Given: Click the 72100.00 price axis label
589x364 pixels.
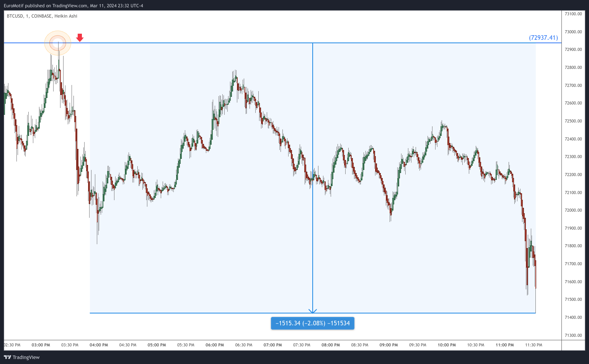Looking at the screenshot, I should pyautogui.click(x=573, y=193).
